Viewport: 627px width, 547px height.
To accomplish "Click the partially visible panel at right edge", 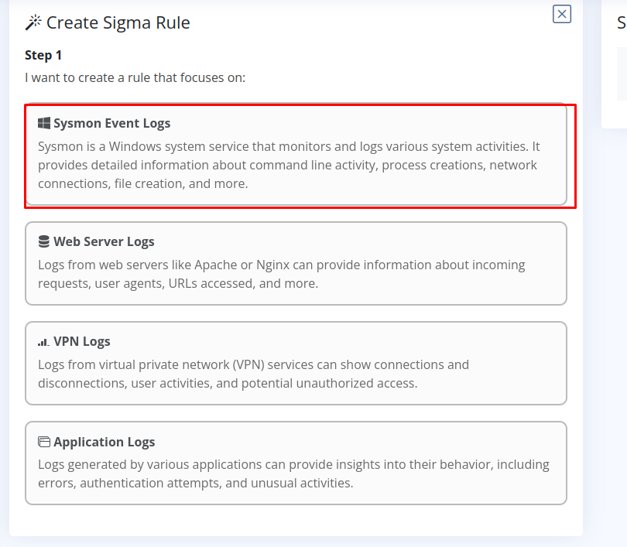I will pos(615,66).
